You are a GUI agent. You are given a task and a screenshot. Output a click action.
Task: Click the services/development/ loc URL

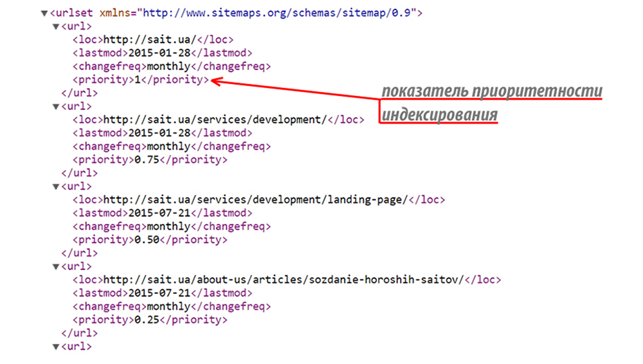pos(215,120)
